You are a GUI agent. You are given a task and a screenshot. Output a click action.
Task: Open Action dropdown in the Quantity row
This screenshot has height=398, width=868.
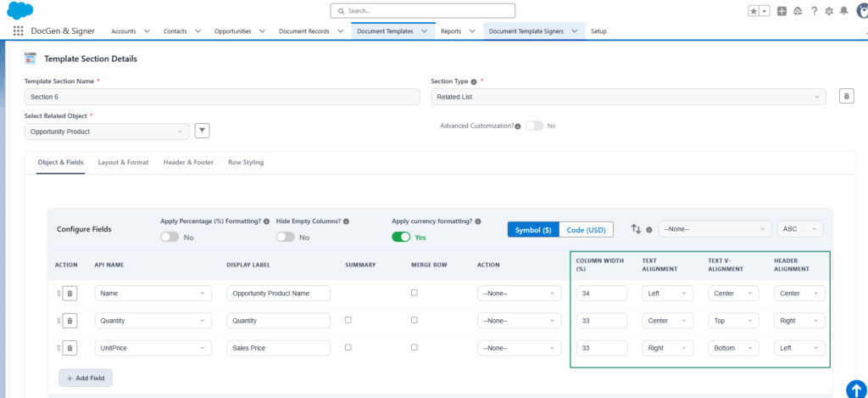click(520, 321)
